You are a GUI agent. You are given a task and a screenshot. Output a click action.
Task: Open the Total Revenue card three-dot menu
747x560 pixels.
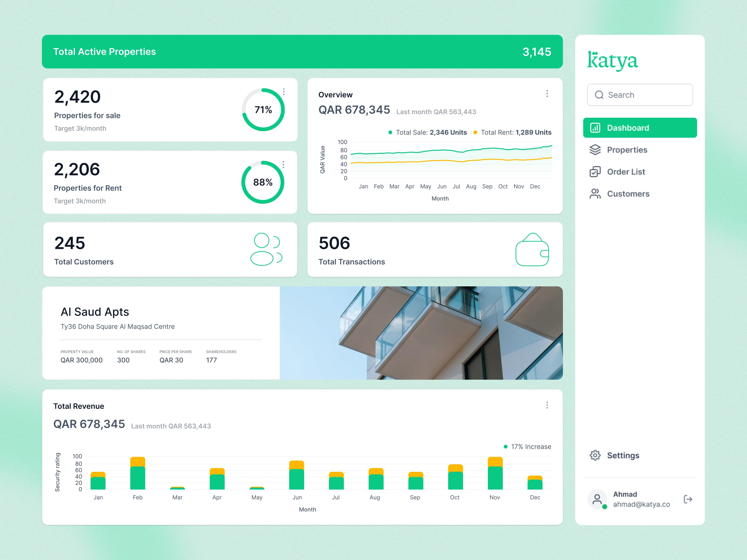pyautogui.click(x=547, y=405)
